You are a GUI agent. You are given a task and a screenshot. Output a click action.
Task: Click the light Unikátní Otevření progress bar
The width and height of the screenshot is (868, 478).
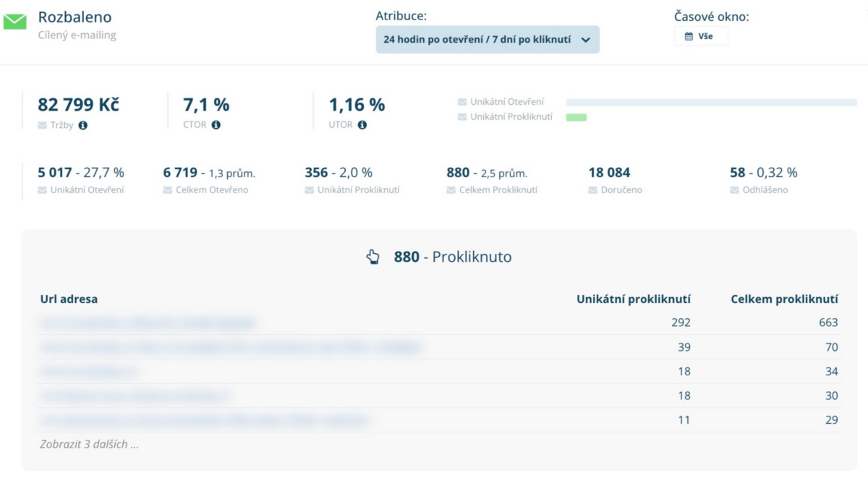point(711,103)
